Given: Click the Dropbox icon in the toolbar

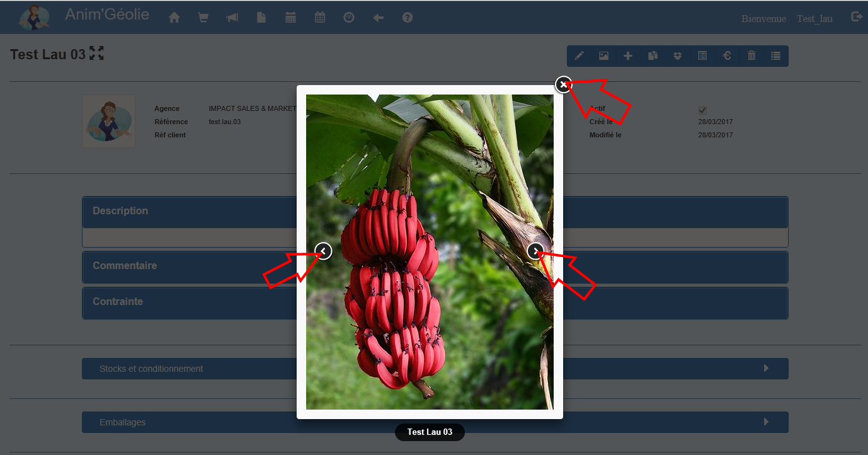Looking at the screenshot, I should tap(677, 56).
